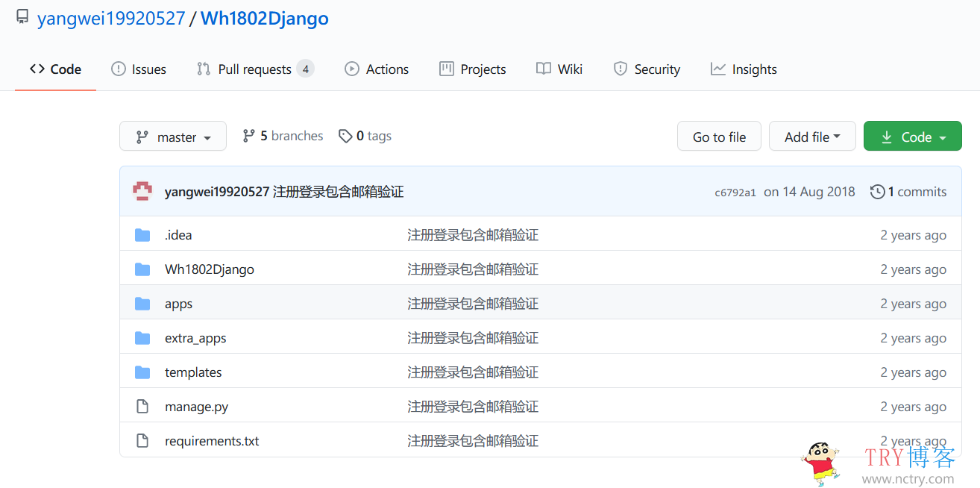This screenshot has width=980, height=488.
Task: Click the Security shield icon
Action: point(621,69)
